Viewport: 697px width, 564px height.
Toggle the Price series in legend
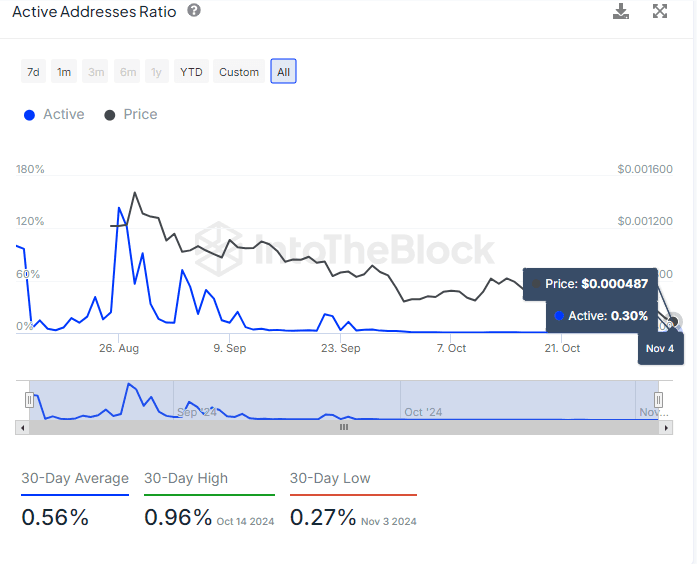[131, 115]
